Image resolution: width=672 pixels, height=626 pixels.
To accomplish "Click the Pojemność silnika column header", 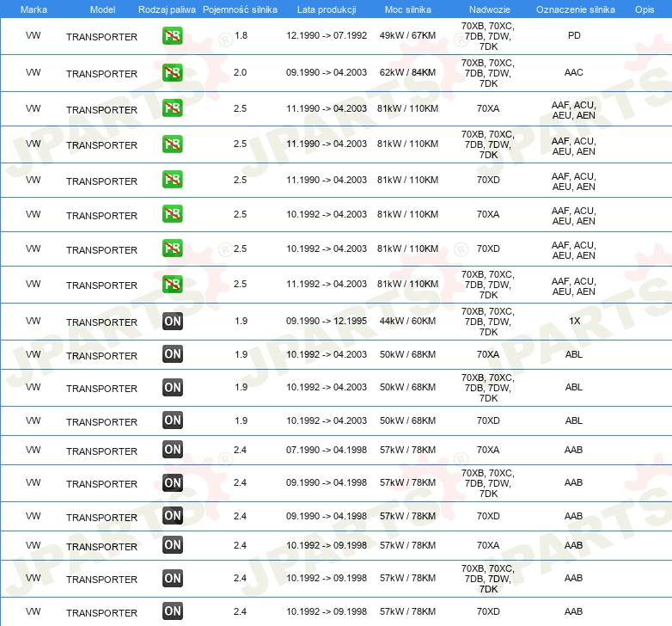I will point(240,9).
